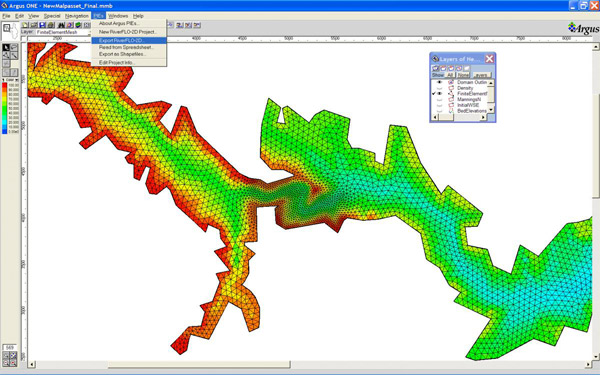Click the horizontal scrollbar thumb at bottom

(x=199, y=364)
